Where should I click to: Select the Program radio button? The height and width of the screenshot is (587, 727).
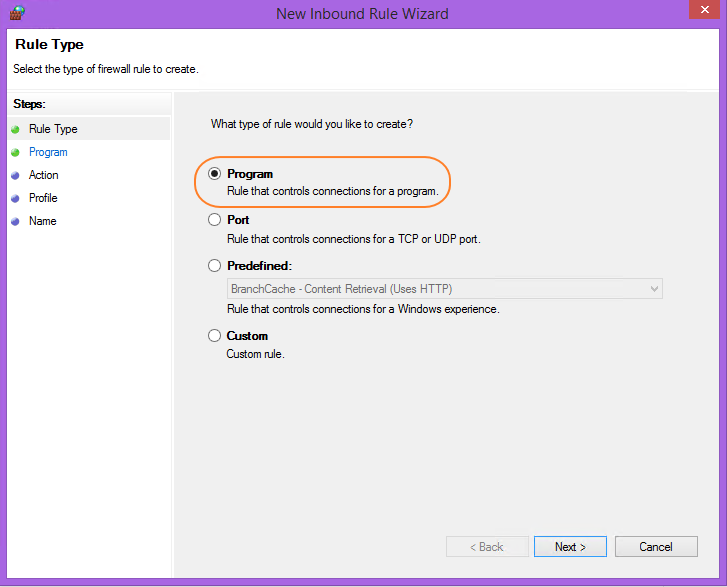[x=214, y=174]
